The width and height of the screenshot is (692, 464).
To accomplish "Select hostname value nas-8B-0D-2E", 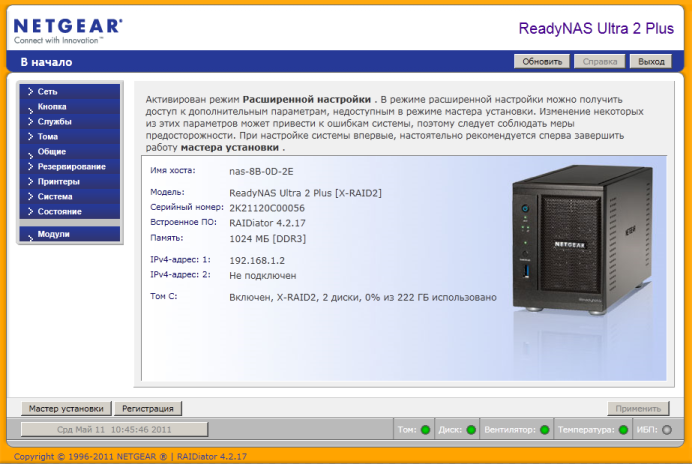I will (x=261, y=171).
